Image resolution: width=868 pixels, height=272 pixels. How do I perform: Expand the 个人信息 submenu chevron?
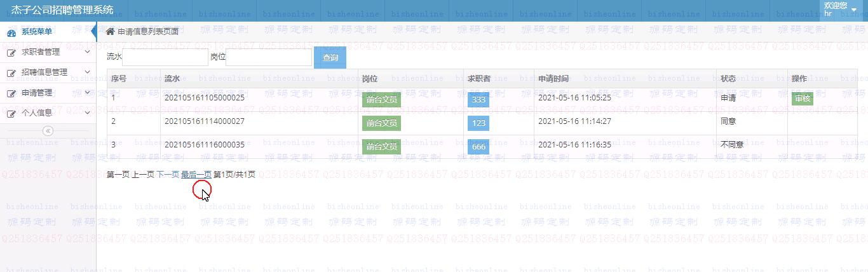coord(87,113)
